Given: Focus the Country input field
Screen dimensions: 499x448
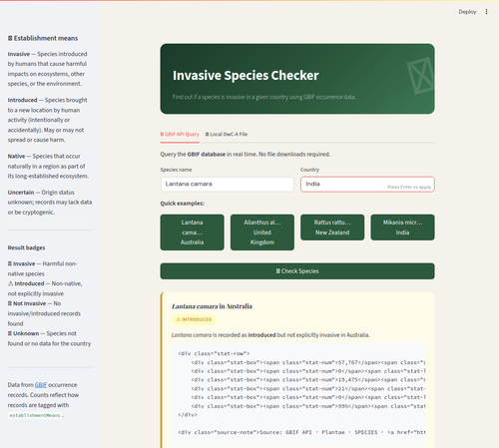Looking at the screenshot, I should [x=367, y=184].
